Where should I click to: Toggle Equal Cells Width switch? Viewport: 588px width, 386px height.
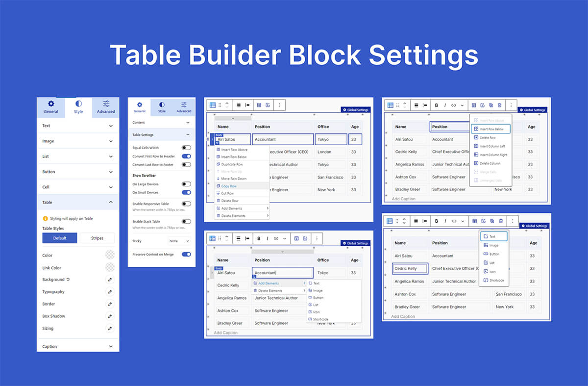186,147
